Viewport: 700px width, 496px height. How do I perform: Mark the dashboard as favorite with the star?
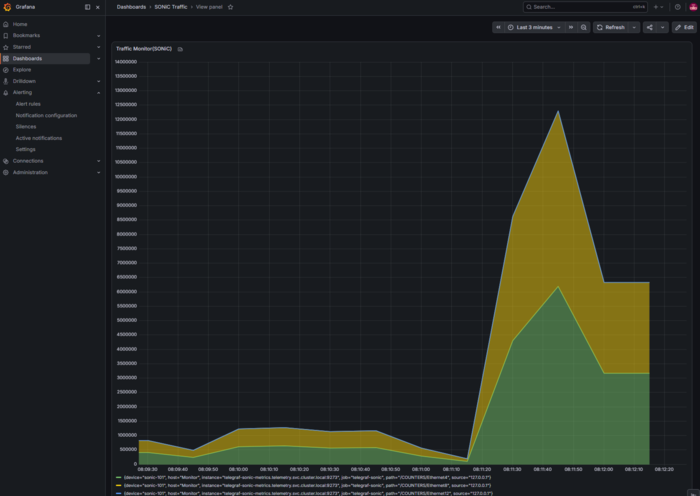point(230,7)
